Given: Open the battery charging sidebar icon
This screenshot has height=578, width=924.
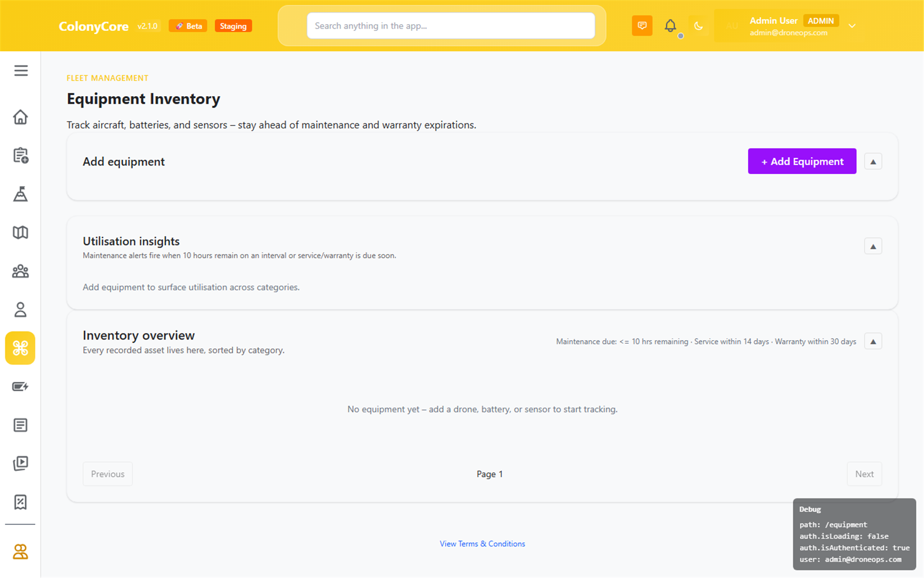Looking at the screenshot, I should 21,386.
